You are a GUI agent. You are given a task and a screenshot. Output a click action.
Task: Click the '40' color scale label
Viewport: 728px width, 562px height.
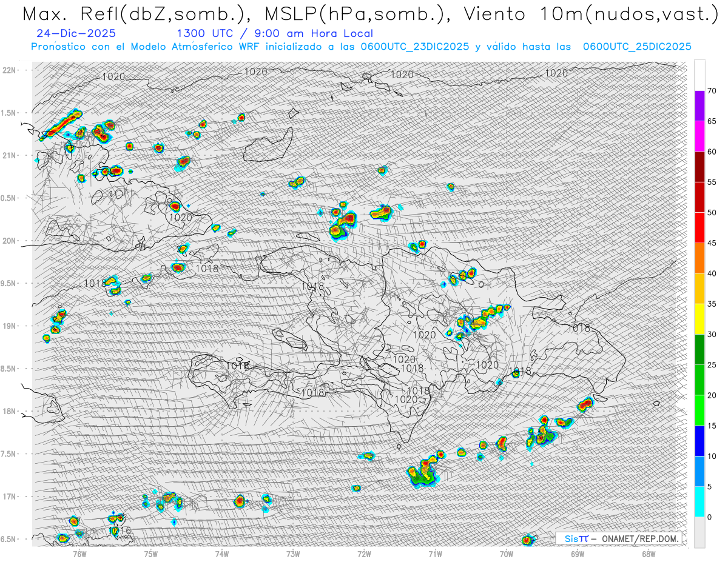pos(712,273)
